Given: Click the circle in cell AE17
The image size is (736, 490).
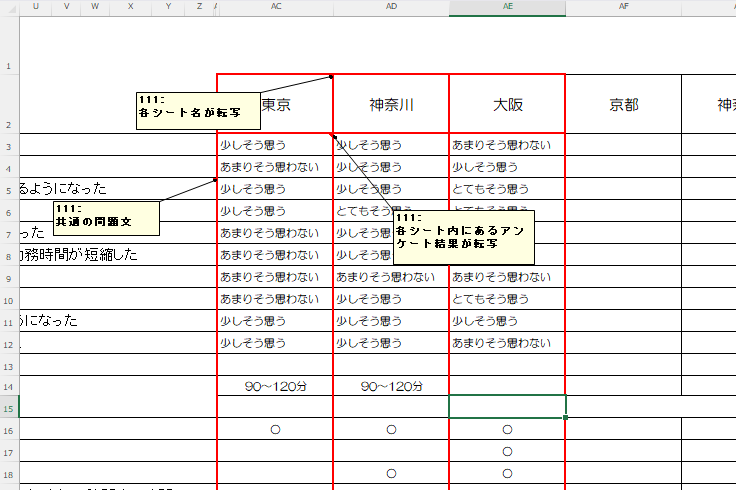Looking at the screenshot, I should pyautogui.click(x=507, y=452).
